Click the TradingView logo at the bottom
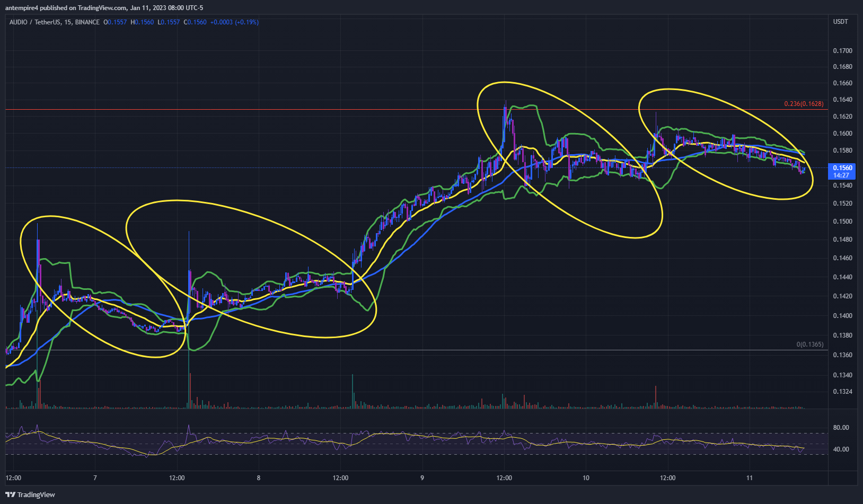 pos(30,494)
